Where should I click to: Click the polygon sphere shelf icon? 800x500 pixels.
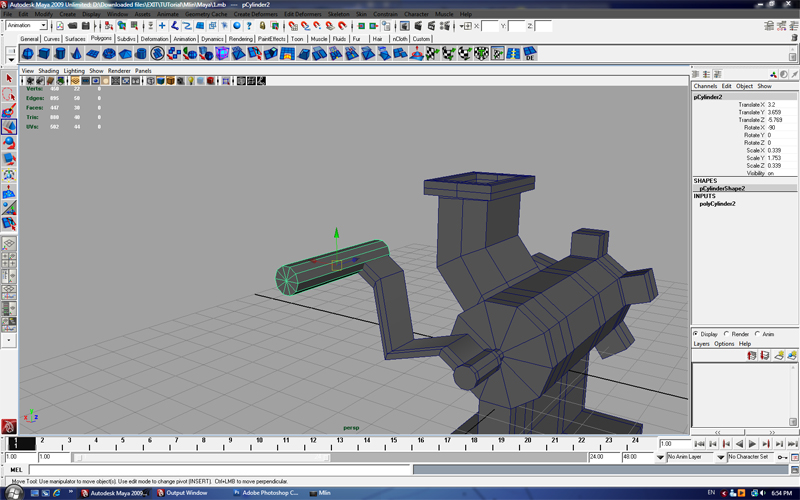coord(28,53)
